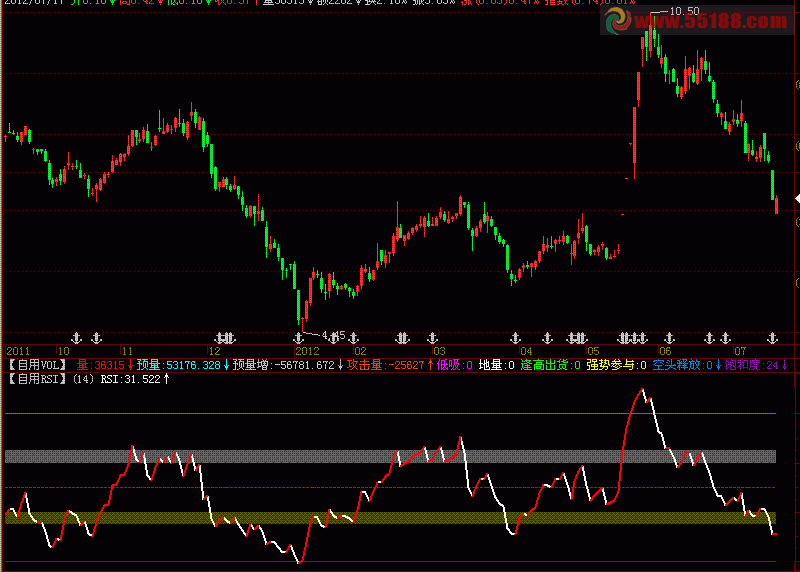Click the info marker above the 06 label
This screenshot has width=800, height=572.
(x=670, y=338)
